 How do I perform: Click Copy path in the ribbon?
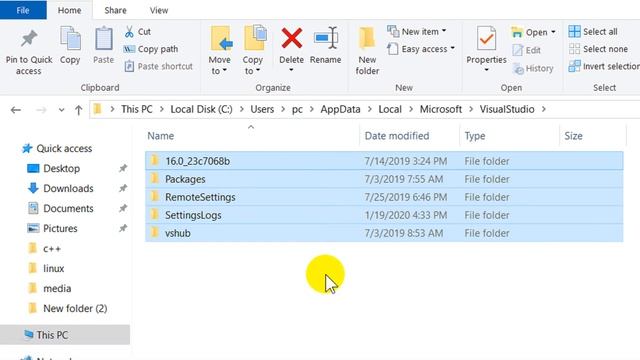point(151,49)
